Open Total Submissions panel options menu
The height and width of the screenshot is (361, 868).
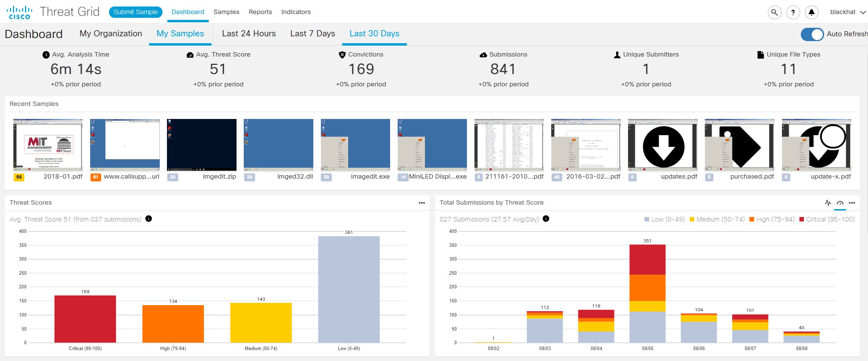852,203
